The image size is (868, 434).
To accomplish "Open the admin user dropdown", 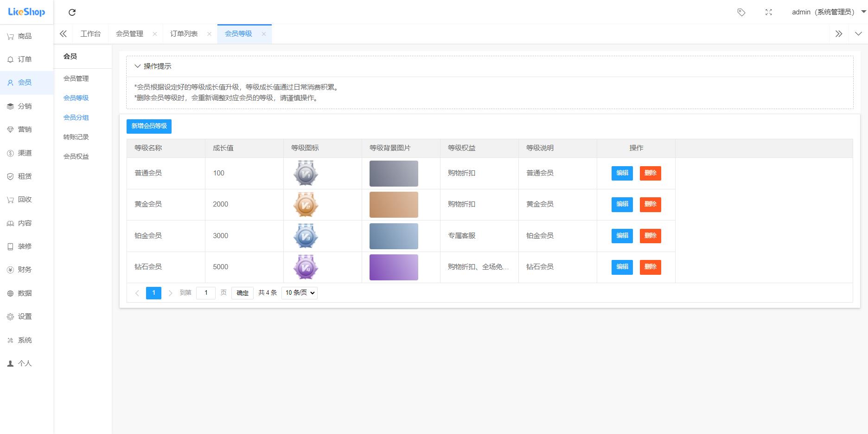I will 828,12.
